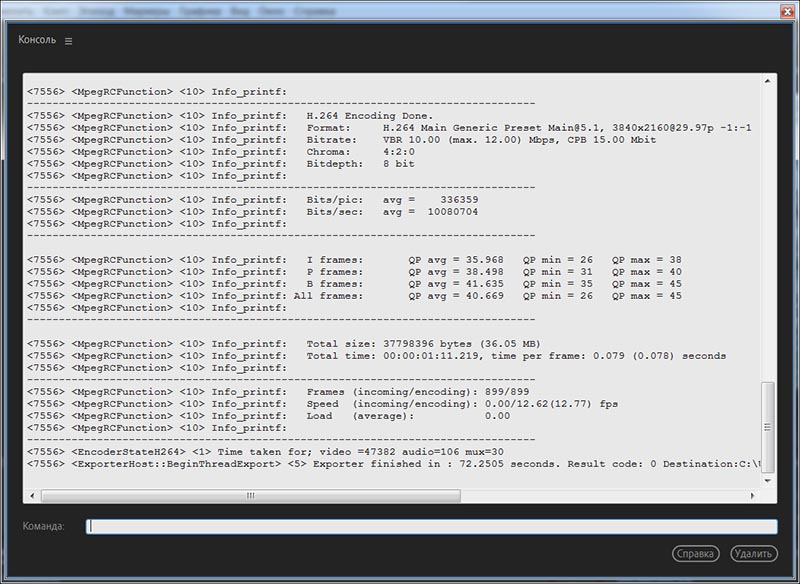Click the vertical scrollbar track above the thumb
Viewport: 800px width, 584px height.
coord(767,234)
